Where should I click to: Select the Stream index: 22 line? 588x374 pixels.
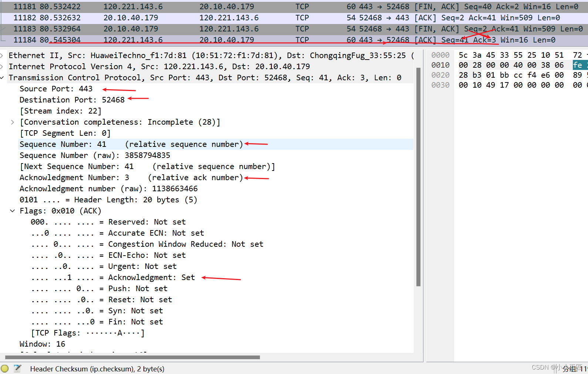coord(60,111)
